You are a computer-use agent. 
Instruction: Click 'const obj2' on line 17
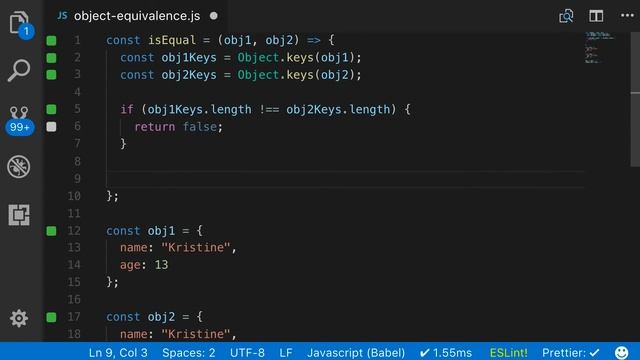(x=140, y=317)
